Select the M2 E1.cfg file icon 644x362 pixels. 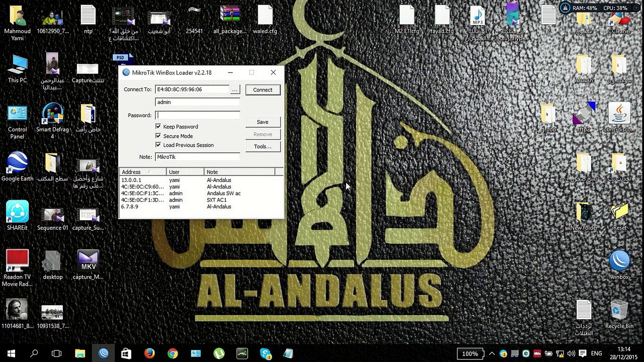coord(407,20)
